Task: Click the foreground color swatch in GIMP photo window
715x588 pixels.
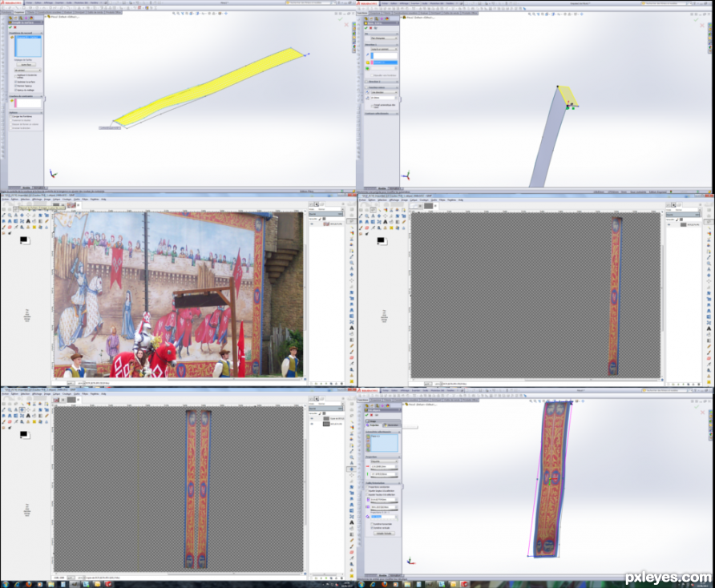Action: coord(23,240)
